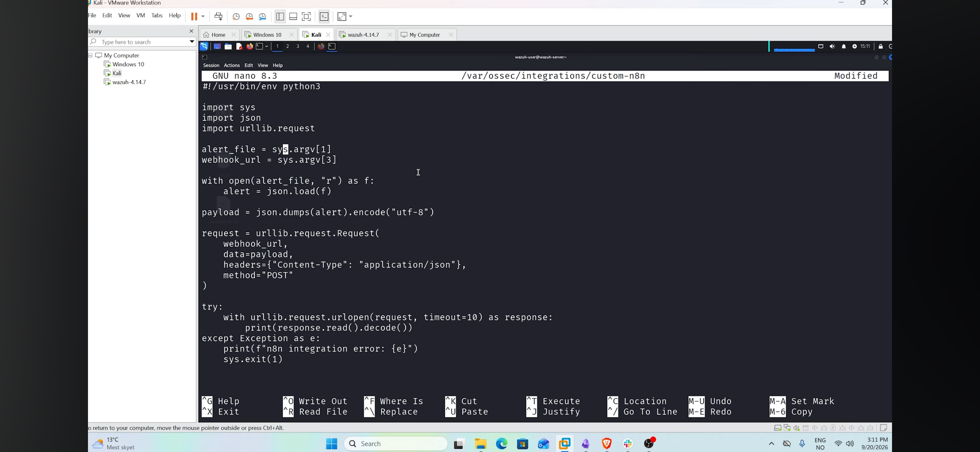The image size is (980, 452).
Task: Click the Kali volume icon
Action: click(832, 46)
